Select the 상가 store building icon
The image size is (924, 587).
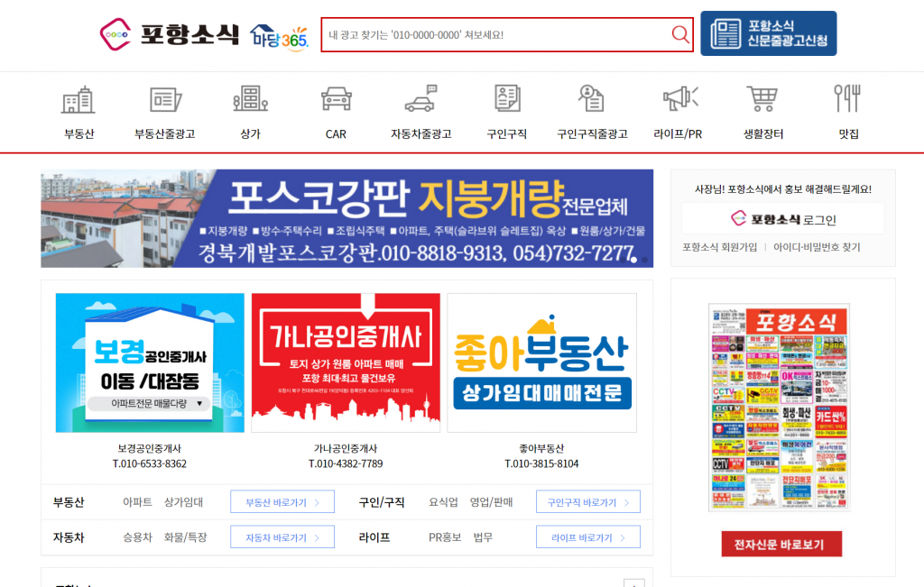(x=251, y=99)
